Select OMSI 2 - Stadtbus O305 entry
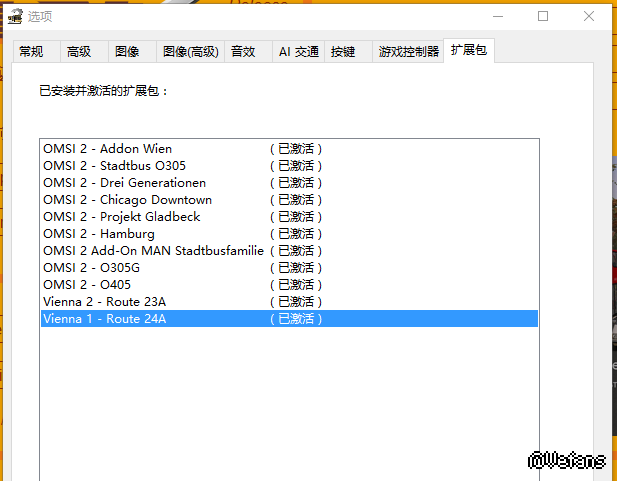The height and width of the screenshot is (481, 617). (289, 166)
